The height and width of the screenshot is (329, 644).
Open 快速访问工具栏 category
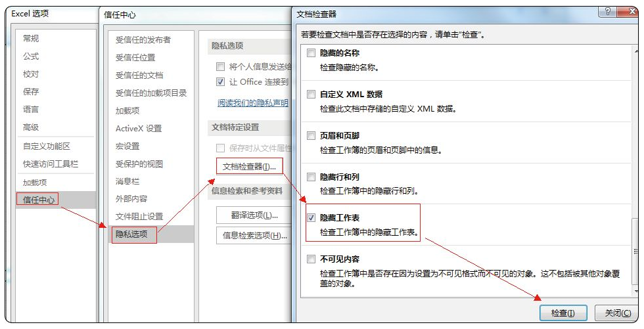pyautogui.click(x=50, y=164)
